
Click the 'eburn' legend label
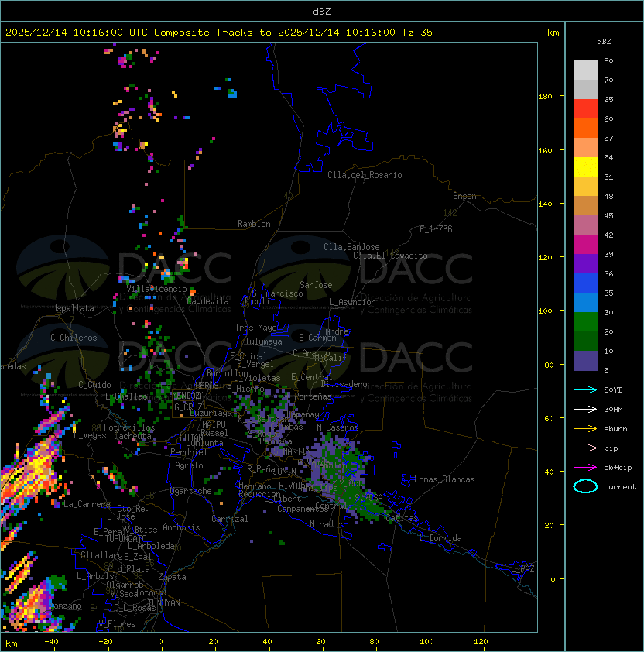tap(615, 429)
